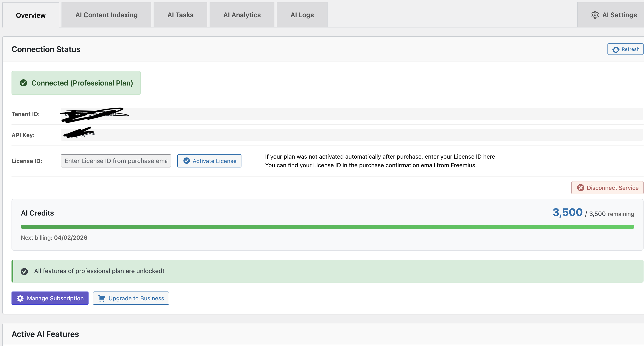This screenshot has width=644, height=346.
Task: Focus the License ID input field
Action: pos(116,161)
